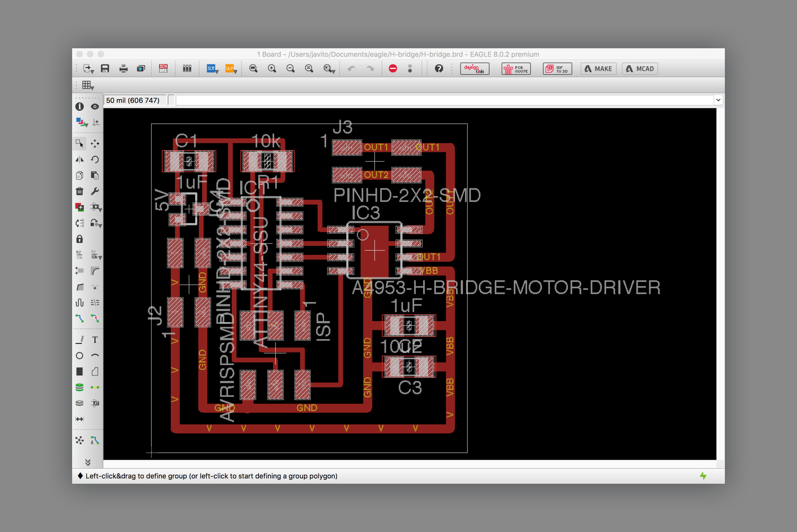Click the PCB Quote button

(516, 68)
